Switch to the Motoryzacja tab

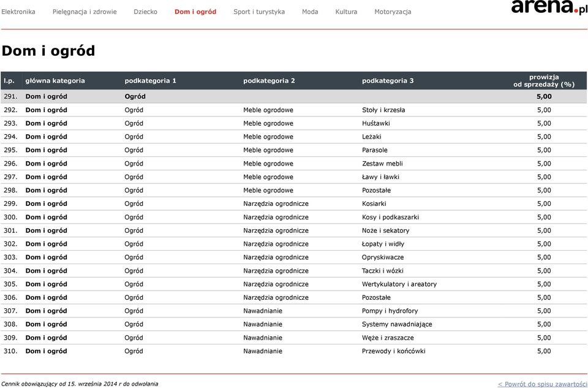pos(393,12)
